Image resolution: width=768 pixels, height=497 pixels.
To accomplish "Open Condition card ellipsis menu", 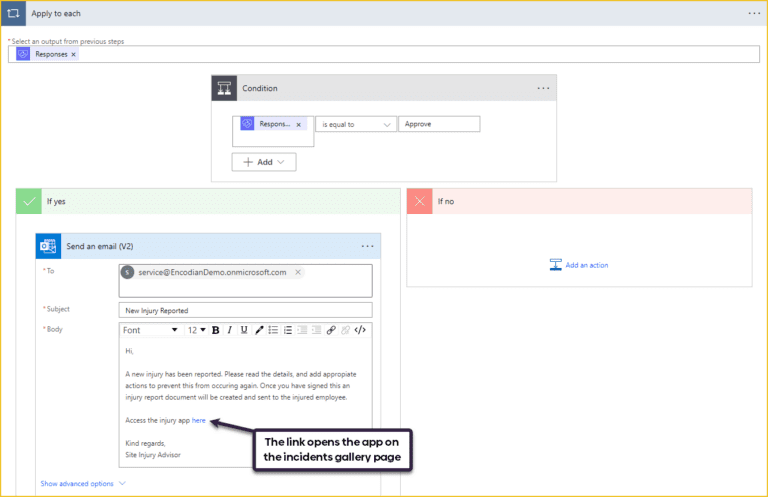I will 543,88.
